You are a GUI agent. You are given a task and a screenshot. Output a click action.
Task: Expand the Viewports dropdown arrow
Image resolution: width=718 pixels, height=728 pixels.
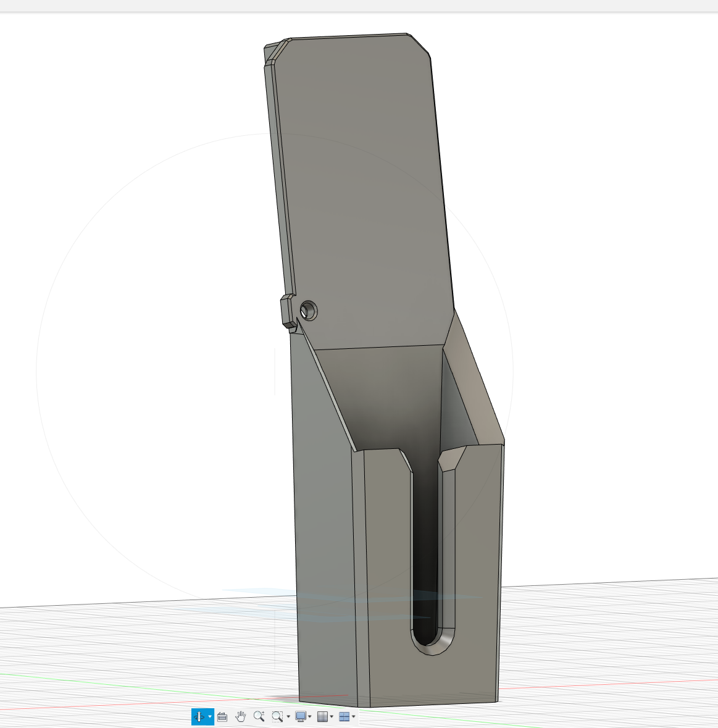(x=353, y=717)
